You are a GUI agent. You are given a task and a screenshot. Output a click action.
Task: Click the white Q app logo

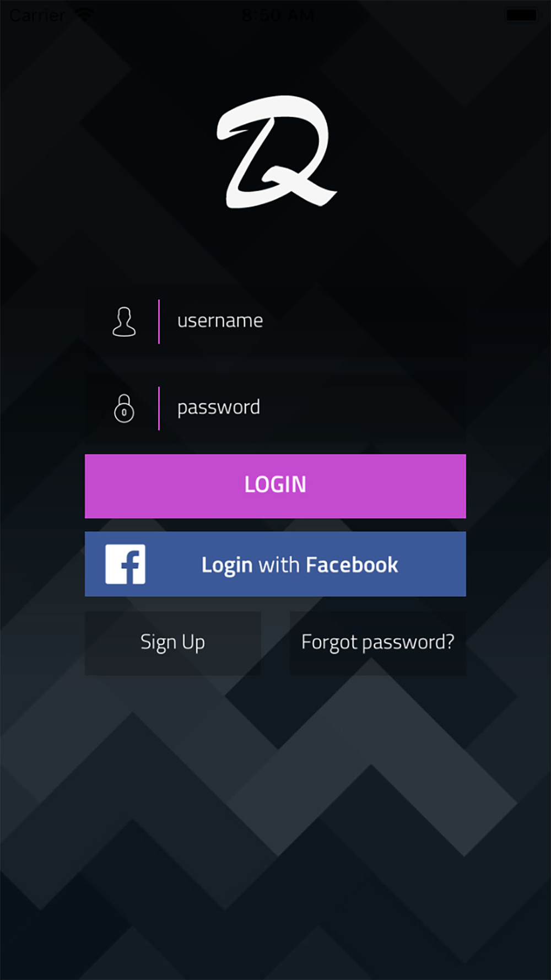[275, 152]
